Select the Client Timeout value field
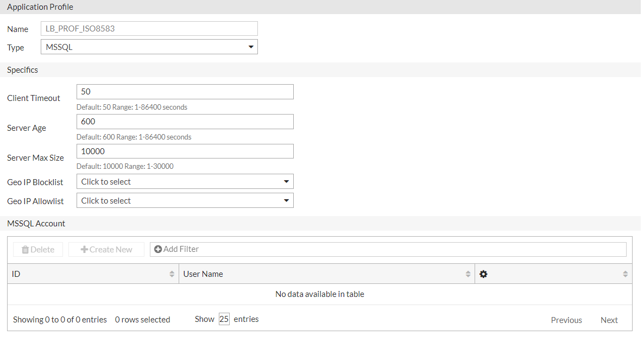Image resolution: width=644 pixels, height=342 pixels. pyautogui.click(x=185, y=91)
